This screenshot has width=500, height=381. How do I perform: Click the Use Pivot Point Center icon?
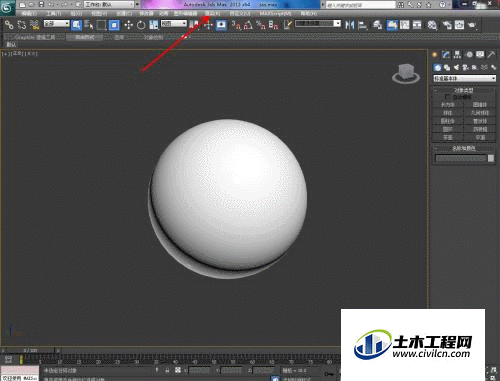(194, 25)
